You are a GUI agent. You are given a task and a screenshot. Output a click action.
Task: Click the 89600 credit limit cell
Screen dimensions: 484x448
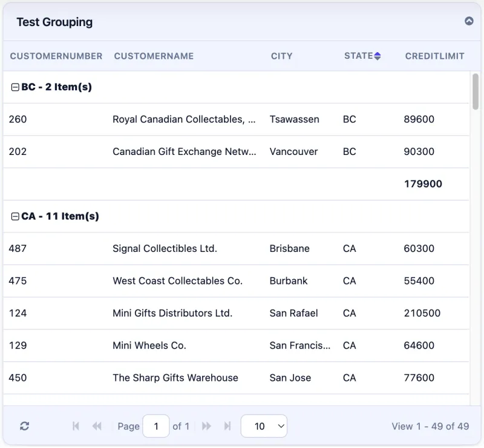[419, 119]
